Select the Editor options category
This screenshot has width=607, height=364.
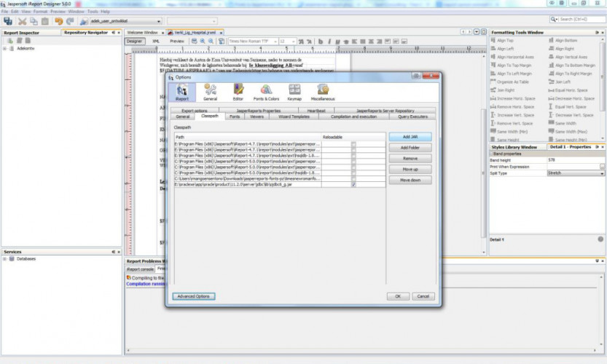pos(238,92)
